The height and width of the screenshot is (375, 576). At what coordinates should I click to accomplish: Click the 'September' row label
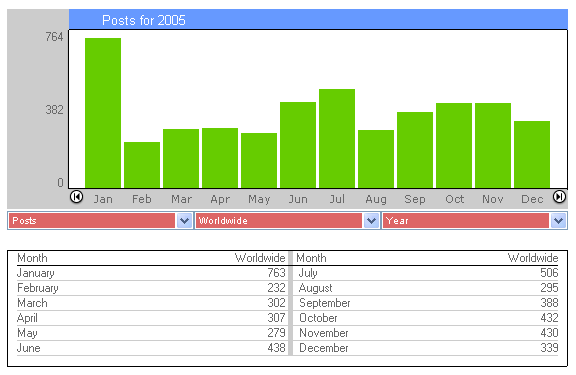pyautogui.click(x=325, y=303)
